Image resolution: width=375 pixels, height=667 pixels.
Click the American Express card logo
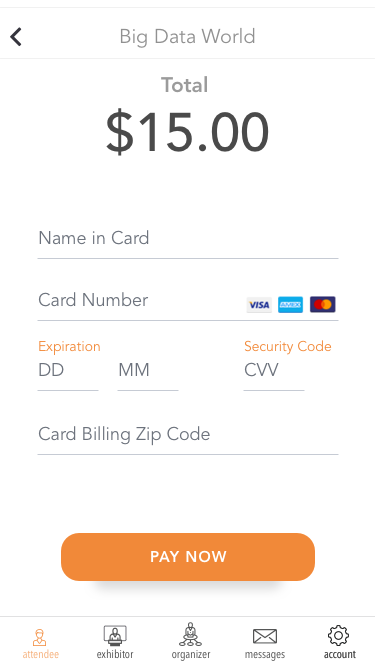point(290,305)
